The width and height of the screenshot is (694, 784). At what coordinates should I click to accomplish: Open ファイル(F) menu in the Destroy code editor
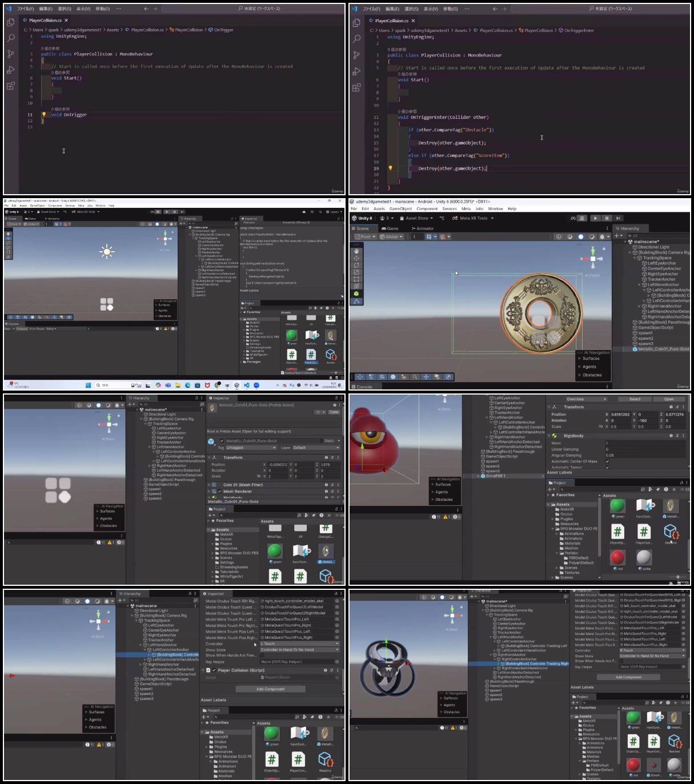pos(371,9)
